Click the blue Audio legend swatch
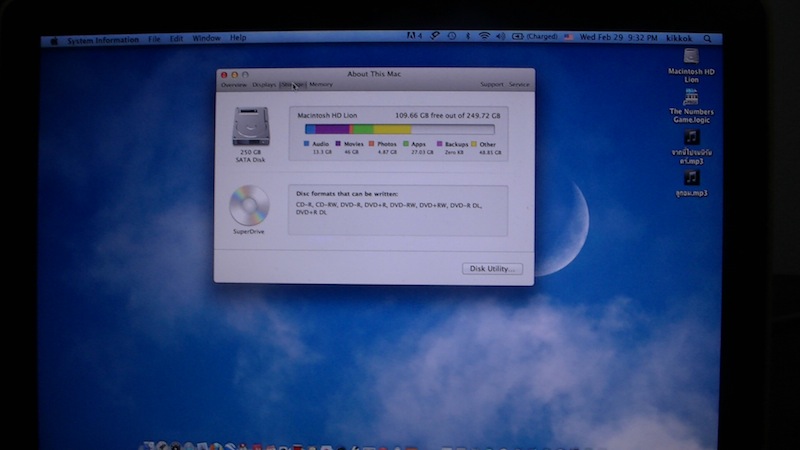The image size is (800, 450). pos(307,144)
